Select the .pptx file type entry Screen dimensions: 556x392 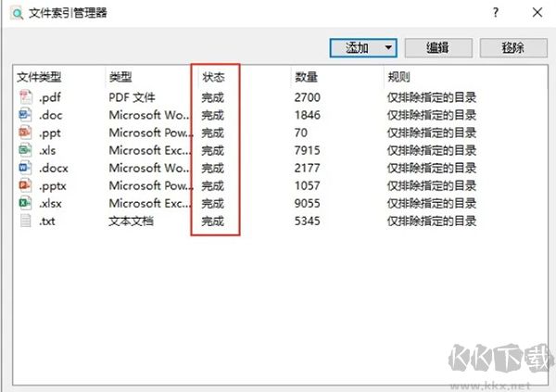[x=53, y=186]
